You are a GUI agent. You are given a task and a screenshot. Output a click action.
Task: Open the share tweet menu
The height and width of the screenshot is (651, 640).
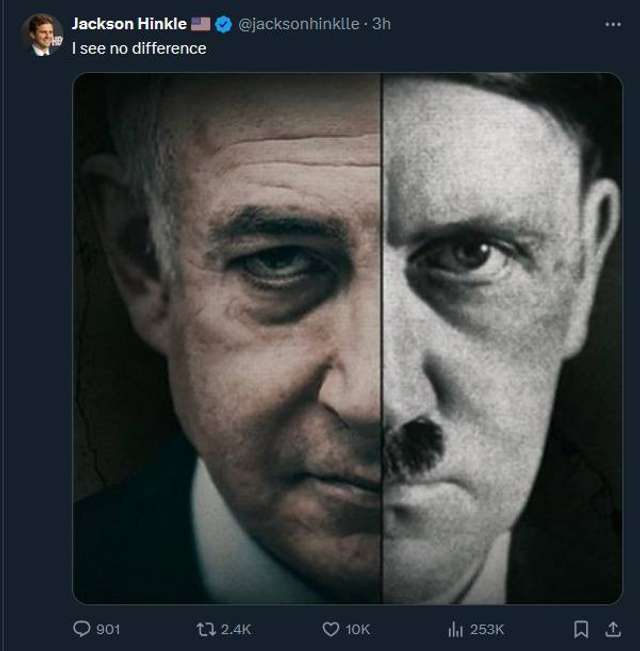613,629
